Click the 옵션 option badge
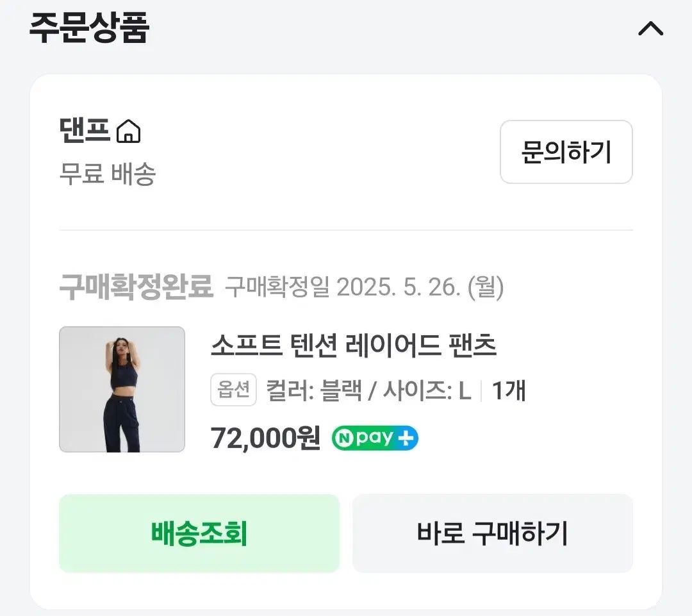This screenshot has height=616, width=692. [x=233, y=390]
